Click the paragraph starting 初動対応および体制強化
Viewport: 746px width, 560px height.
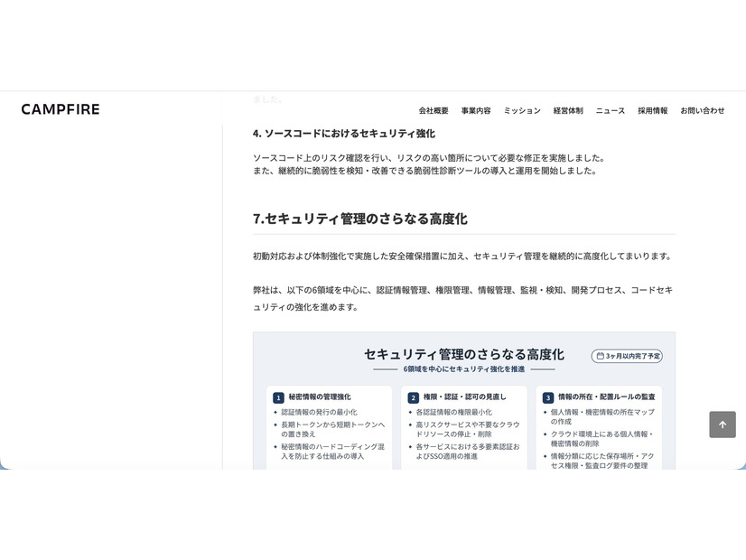[462, 256]
